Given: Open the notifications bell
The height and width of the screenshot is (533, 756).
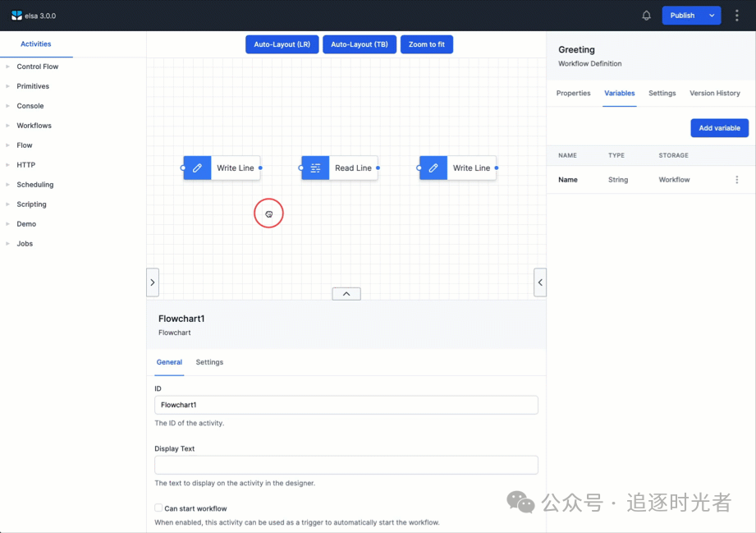Looking at the screenshot, I should 646,16.
